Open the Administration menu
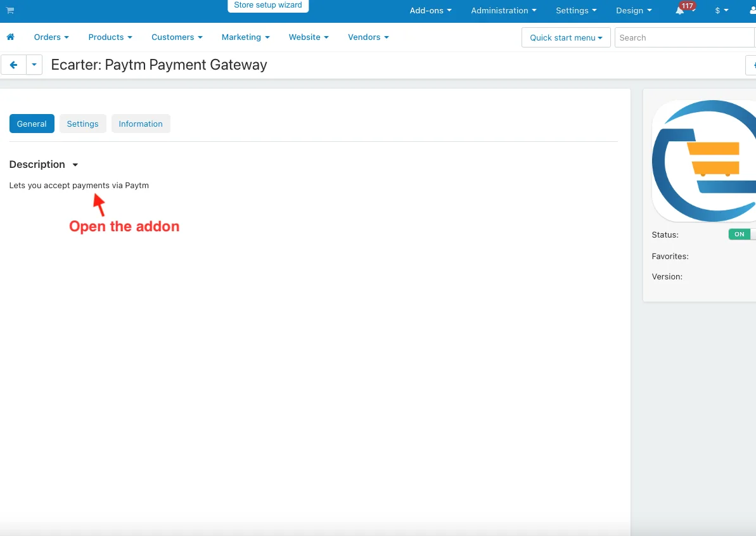 click(503, 11)
